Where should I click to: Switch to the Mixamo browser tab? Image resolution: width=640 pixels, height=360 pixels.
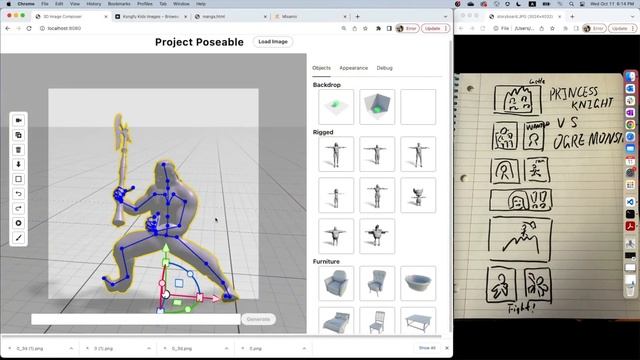point(311,17)
